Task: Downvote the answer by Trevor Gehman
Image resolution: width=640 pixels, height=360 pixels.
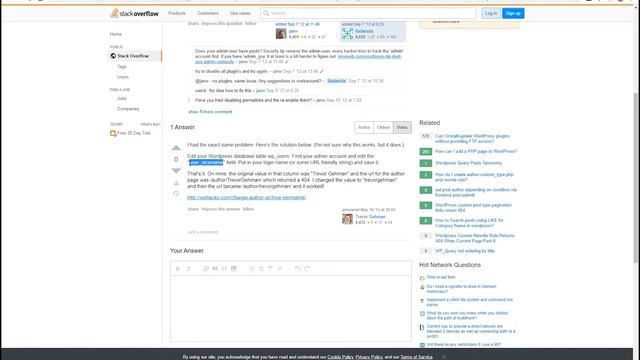Action: (x=176, y=170)
